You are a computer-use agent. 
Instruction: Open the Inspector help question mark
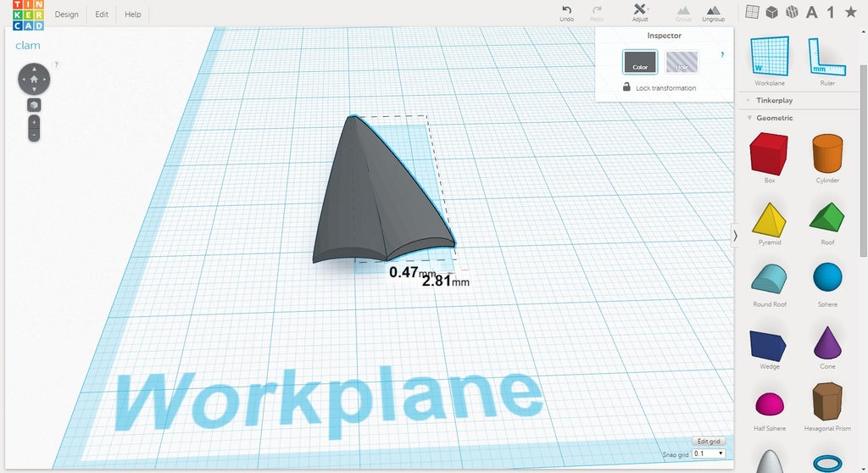pyautogui.click(x=722, y=55)
